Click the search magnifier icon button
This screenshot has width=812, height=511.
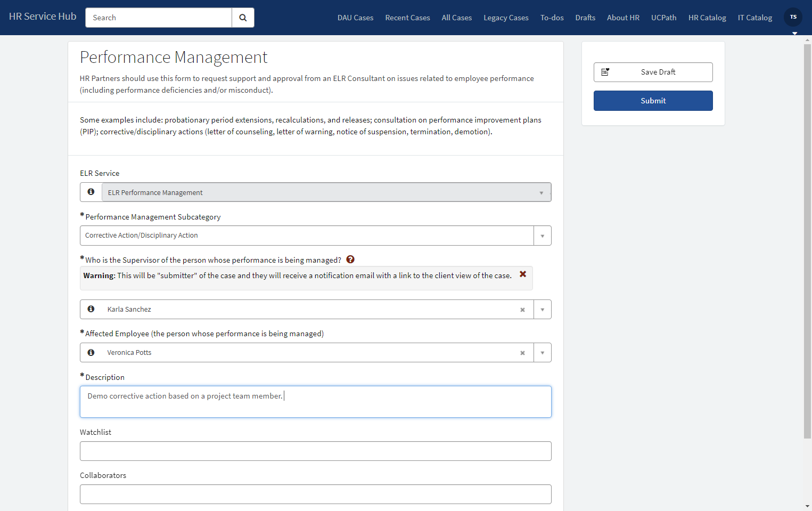click(x=243, y=18)
